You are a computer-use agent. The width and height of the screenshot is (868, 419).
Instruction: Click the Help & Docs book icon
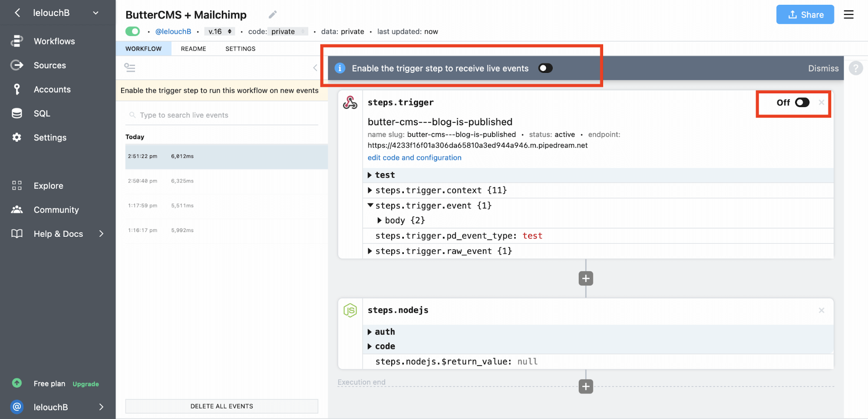17,234
